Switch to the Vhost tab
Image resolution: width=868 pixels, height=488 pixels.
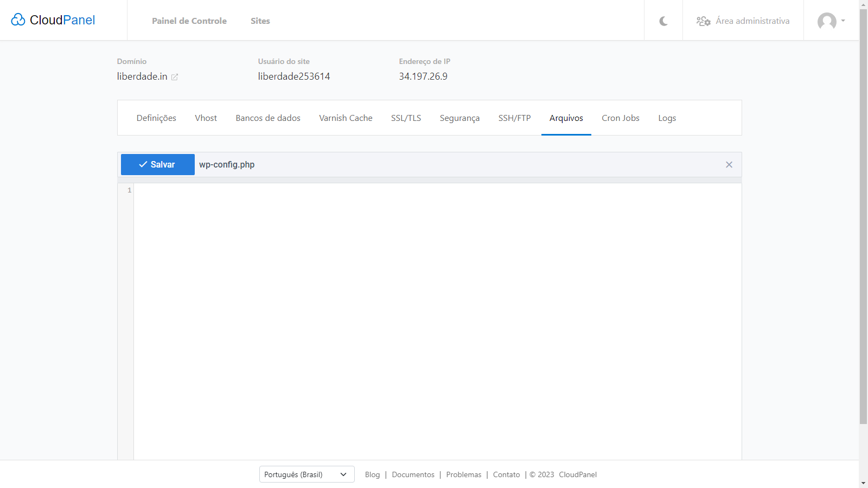pyautogui.click(x=206, y=118)
